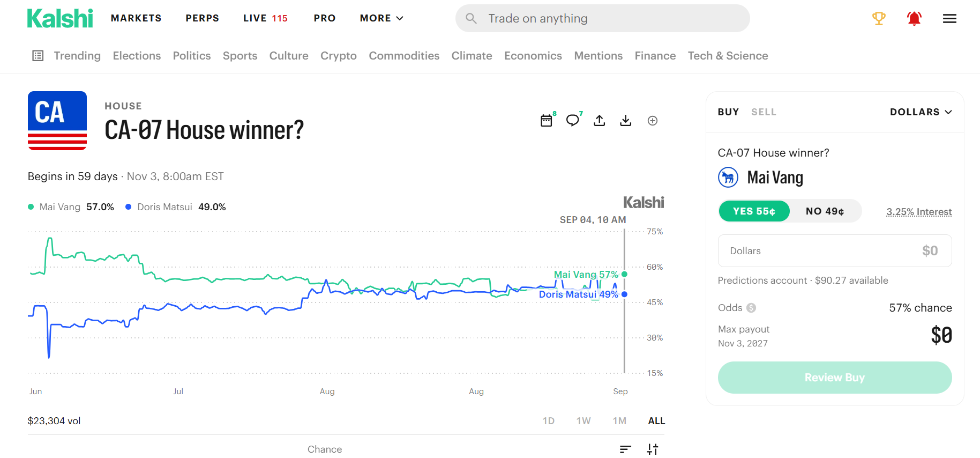Screen dimensions: 980x458
Task: Open the comments speech bubble icon
Action: click(x=573, y=120)
